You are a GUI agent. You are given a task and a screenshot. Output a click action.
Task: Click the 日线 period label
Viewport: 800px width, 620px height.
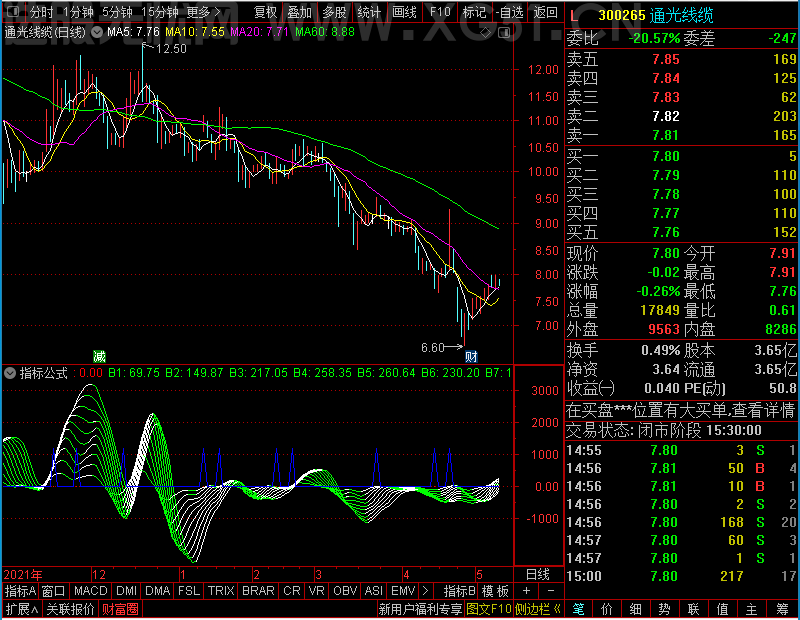[538, 575]
